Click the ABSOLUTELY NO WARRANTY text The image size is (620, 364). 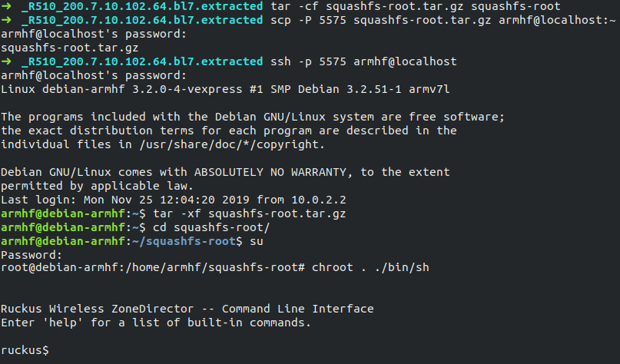tap(249, 171)
